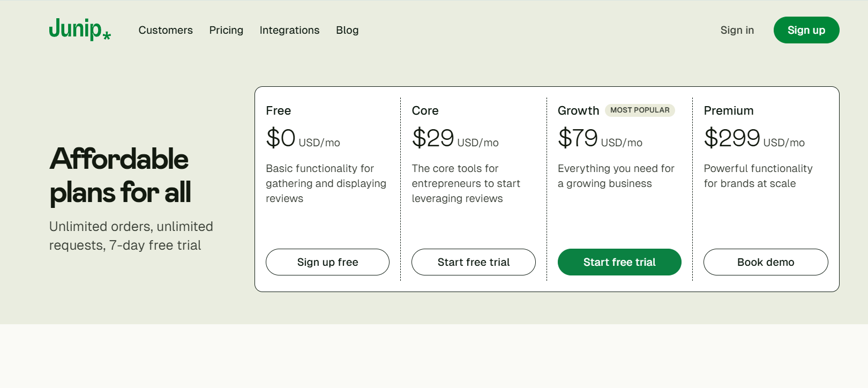Start free trial for the Growth plan
The width and height of the screenshot is (868, 388).
coord(619,262)
